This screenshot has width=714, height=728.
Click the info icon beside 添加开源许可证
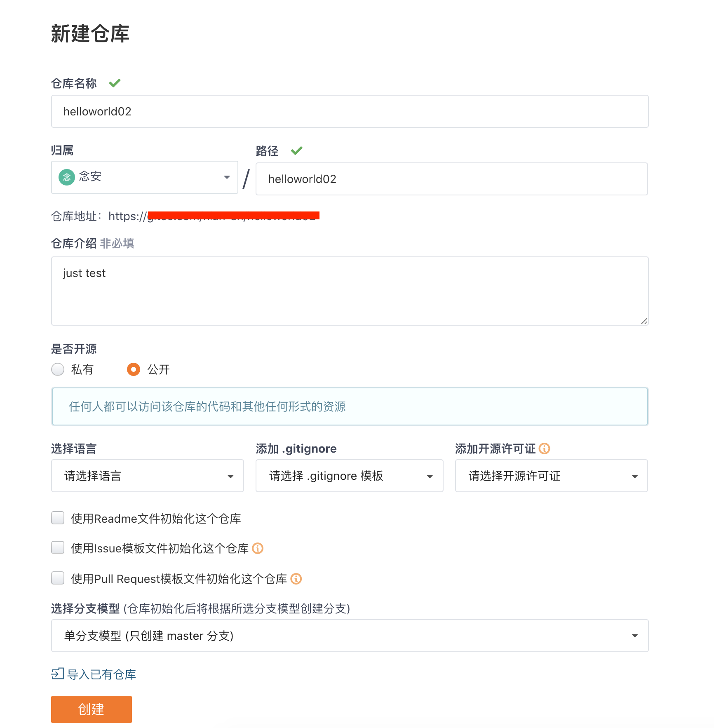(544, 449)
